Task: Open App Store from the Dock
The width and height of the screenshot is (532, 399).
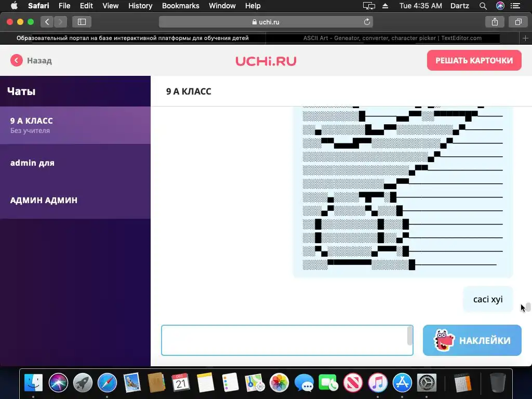Action: pyautogui.click(x=402, y=382)
